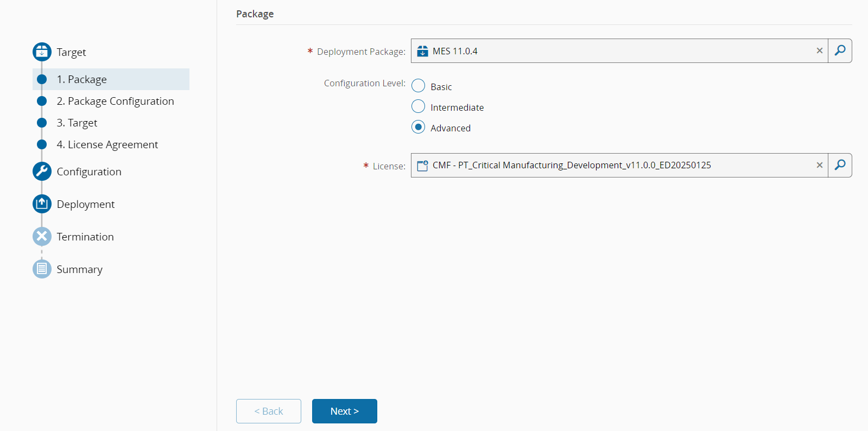This screenshot has width=868, height=431.
Task: Click the Deployment upload icon
Action: (x=42, y=204)
